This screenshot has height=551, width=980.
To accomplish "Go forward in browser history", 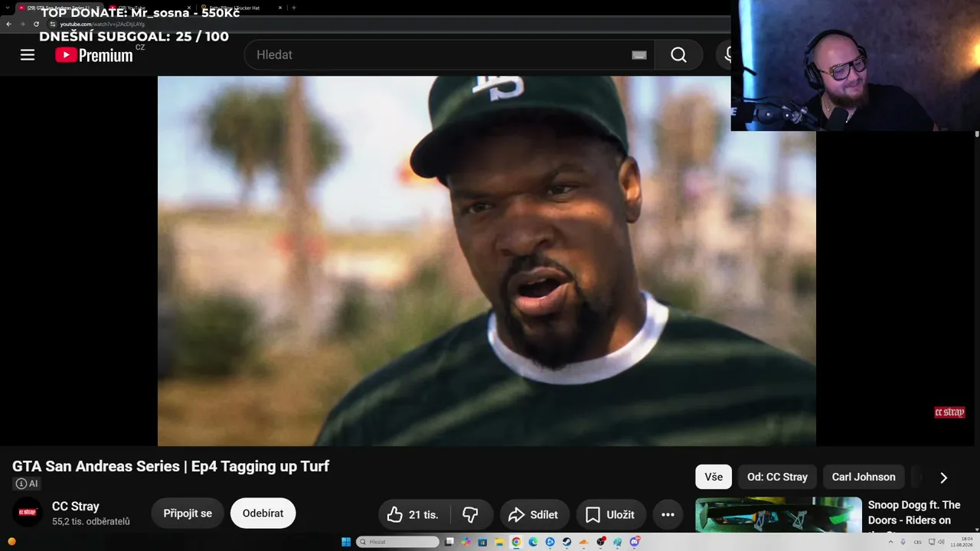I will pyautogui.click(x=22, y=24).
